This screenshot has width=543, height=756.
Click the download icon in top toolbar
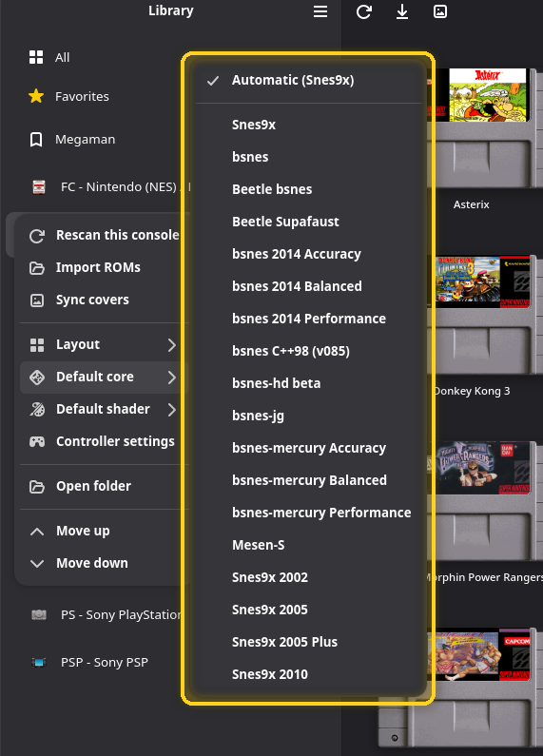click(401, 11)
